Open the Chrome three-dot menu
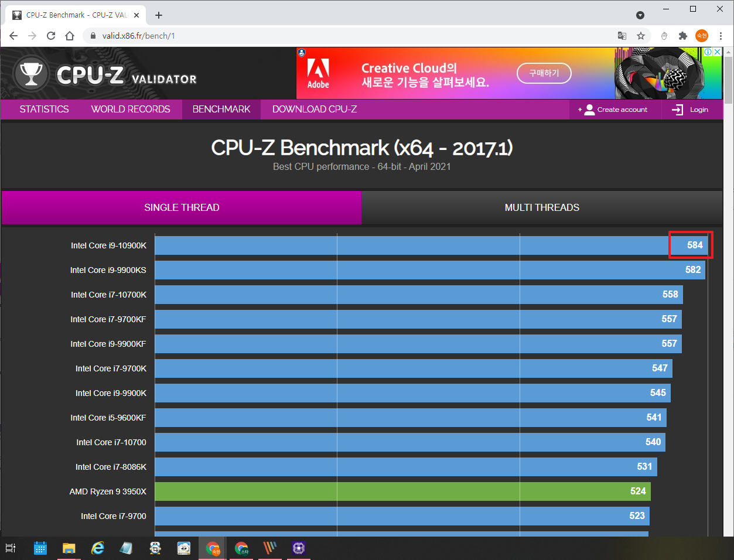Image resolution: width=734 pixels, height=560 pixels. (x=721, y=36)
